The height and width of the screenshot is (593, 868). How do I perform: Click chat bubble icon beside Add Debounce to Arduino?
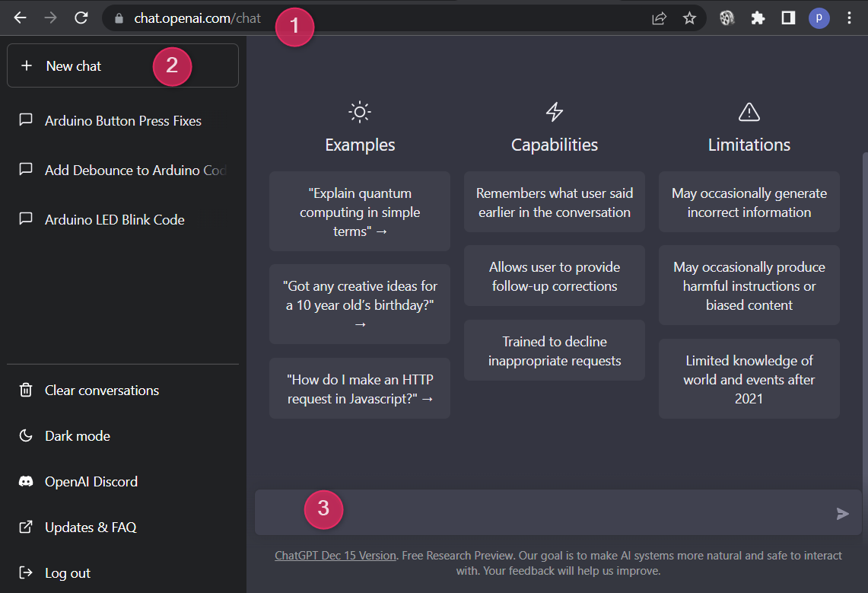pyautogui.click(x=25, y=169)
